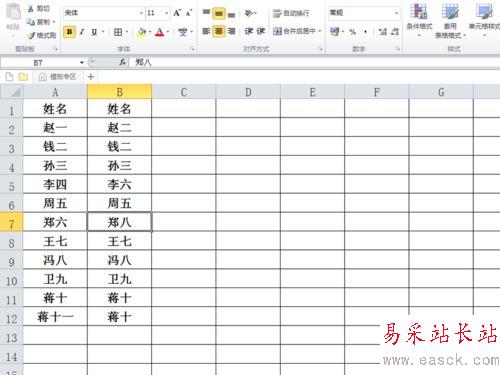Image resolution: width=500 pixels, height=375 pixels.
Task: Expand the font name 宋体 dropdown
Action: [x=141, y=13]
